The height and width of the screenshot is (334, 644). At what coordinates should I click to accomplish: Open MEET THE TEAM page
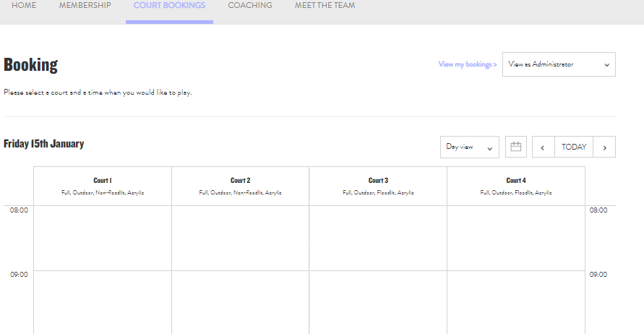point(325,6)
